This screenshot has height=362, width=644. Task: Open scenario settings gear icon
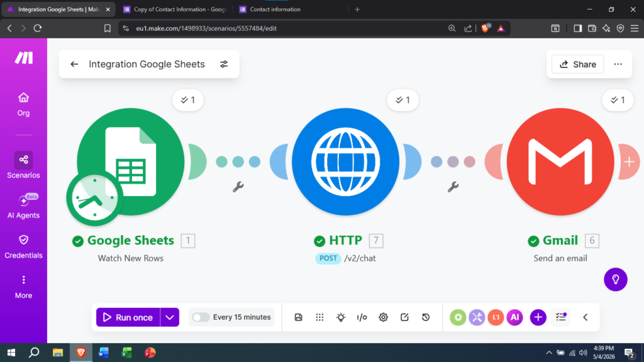click(383, 317)
